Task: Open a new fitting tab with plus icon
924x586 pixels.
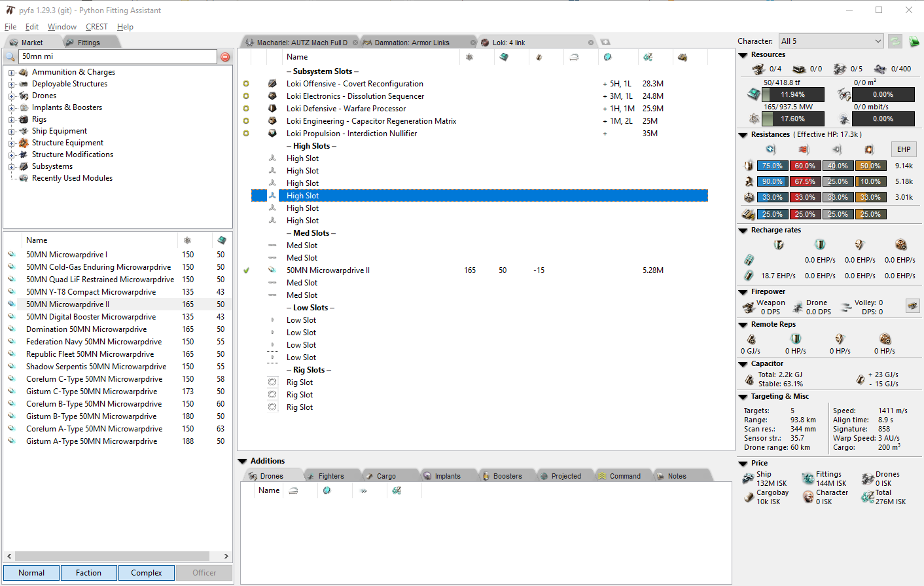Action: coord(605,43)
